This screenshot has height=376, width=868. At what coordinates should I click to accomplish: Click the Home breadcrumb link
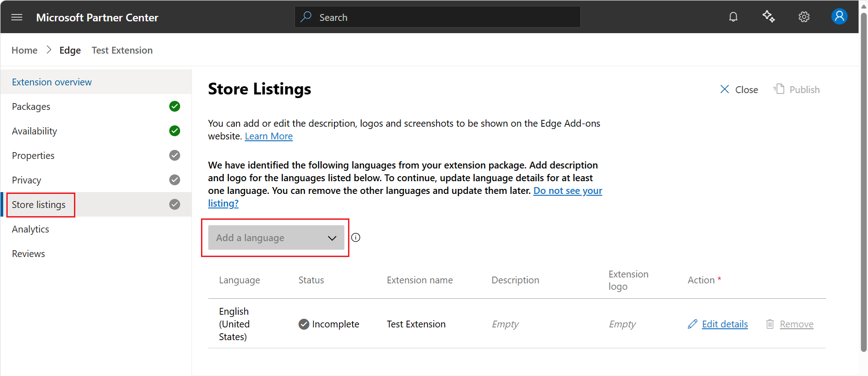25,50
